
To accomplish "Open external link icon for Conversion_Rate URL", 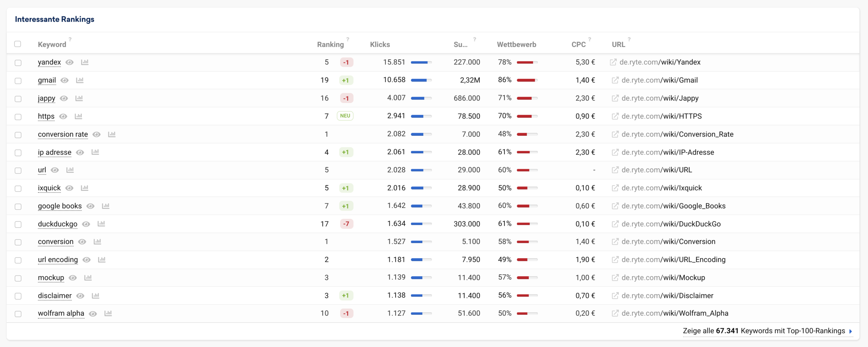I will (615, 134).
